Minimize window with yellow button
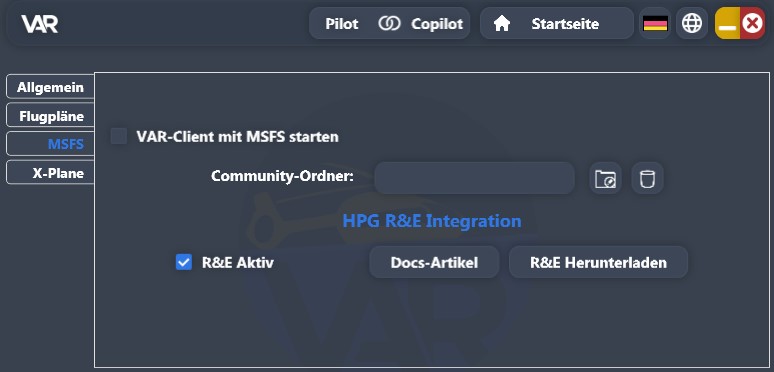 [x=727, y=23]
